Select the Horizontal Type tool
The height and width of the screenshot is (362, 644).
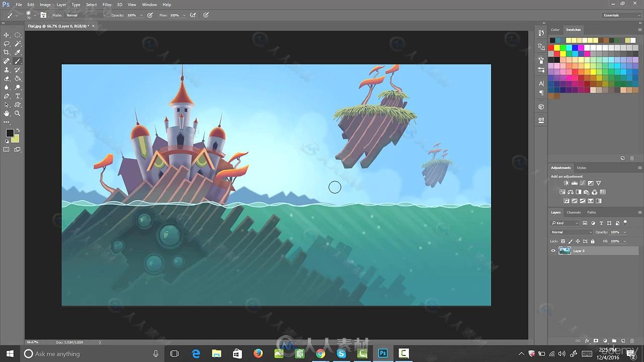pos(18,96)
